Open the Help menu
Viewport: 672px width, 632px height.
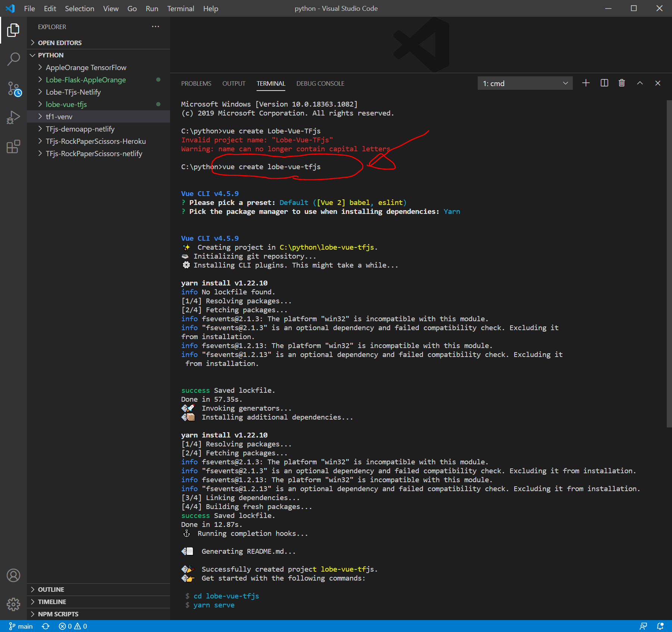pos(211,9)
